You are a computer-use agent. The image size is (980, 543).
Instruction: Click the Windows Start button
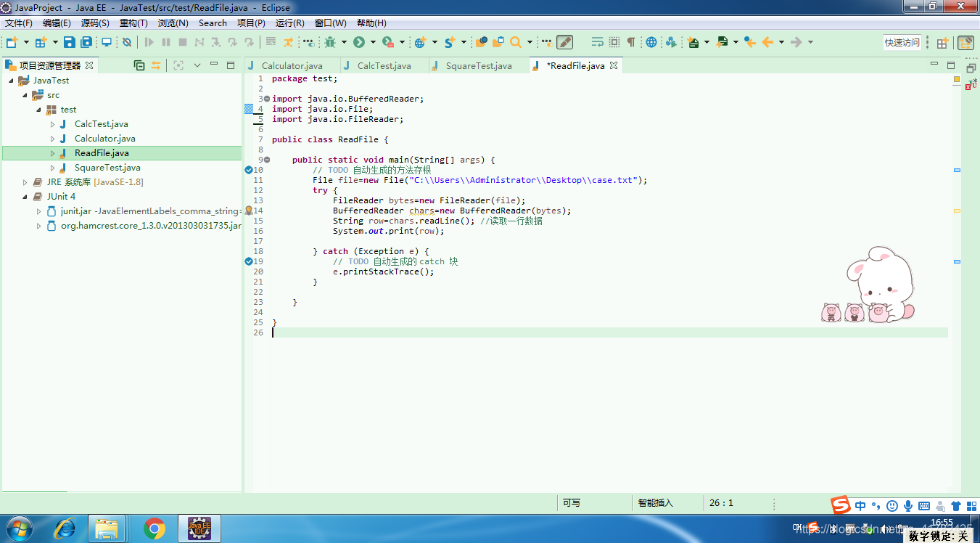pyautogui.click(x=20, y=528)
